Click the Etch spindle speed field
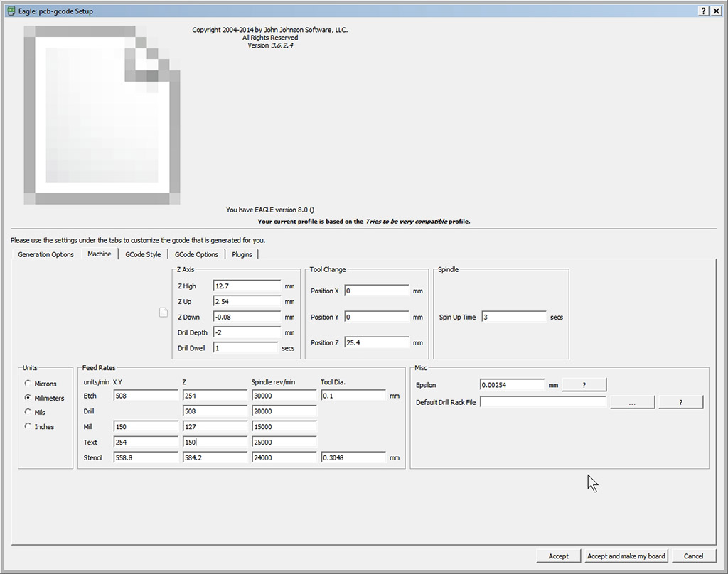Screen dimensions: 728x574 coord(284,396)
